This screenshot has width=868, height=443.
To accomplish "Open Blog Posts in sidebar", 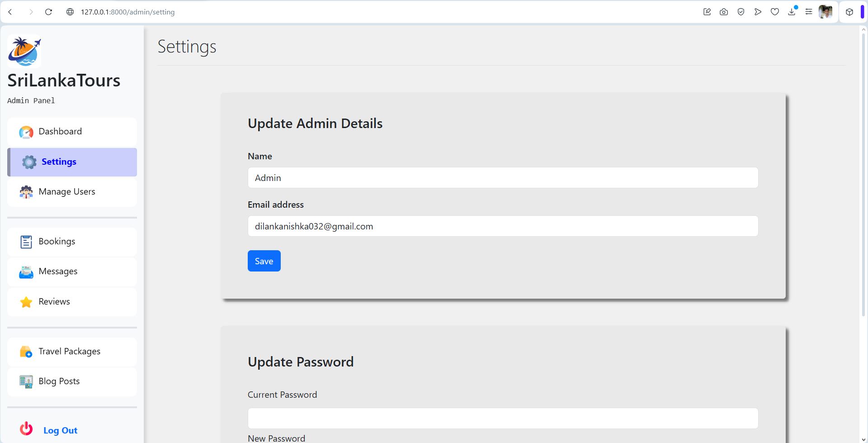I will click(x=72, y=381).
